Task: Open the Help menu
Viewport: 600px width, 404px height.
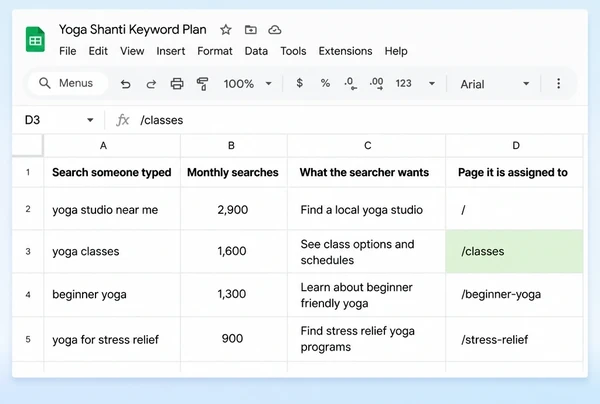Action: pyautogui.click(x=396, y=51)
